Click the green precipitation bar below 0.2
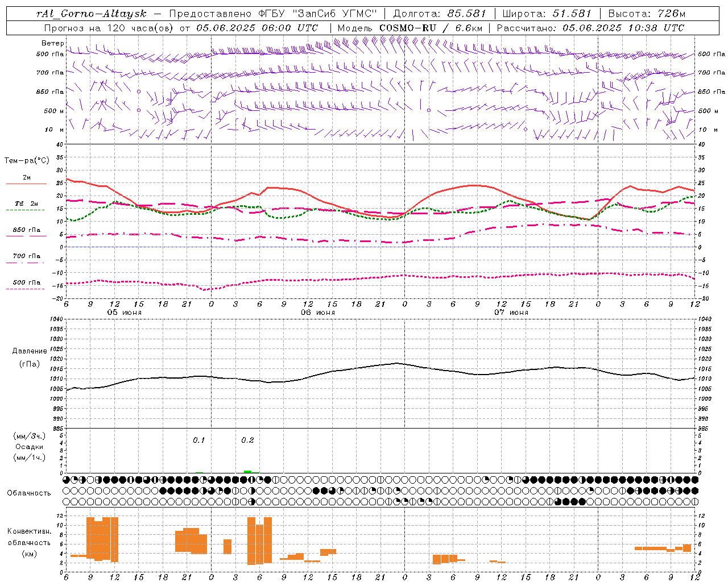The width and height of the screenshot is (728, 582). (x=247, y=472)
